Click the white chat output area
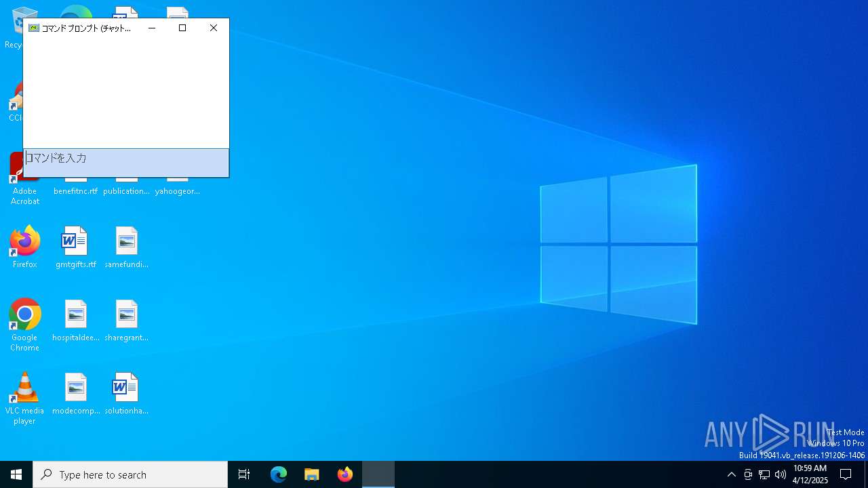The image size is (868, 488). click(x=126, y=93)
